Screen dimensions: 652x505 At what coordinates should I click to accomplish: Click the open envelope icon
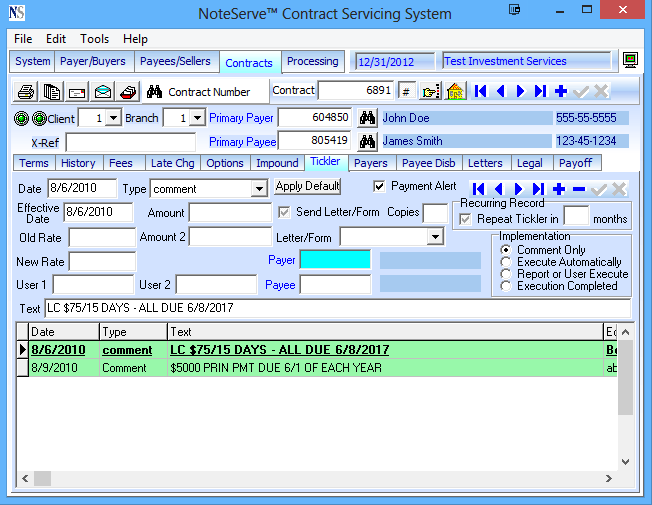coord(103,92)
